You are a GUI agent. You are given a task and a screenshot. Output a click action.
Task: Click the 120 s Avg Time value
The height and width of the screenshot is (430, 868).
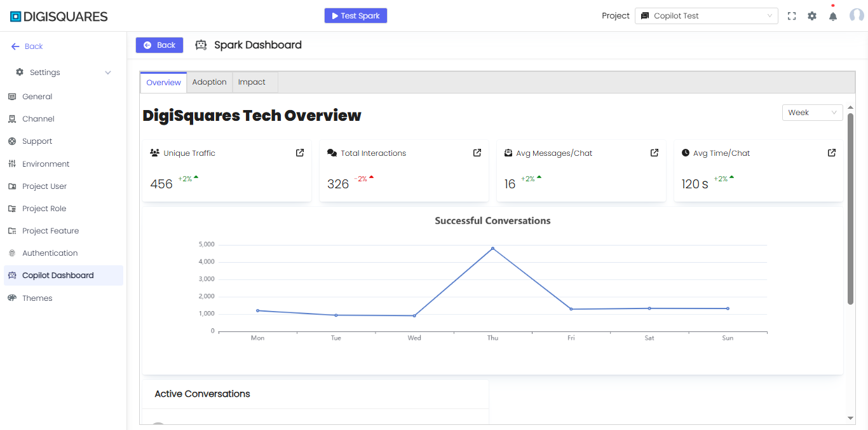tap(695, 184)
